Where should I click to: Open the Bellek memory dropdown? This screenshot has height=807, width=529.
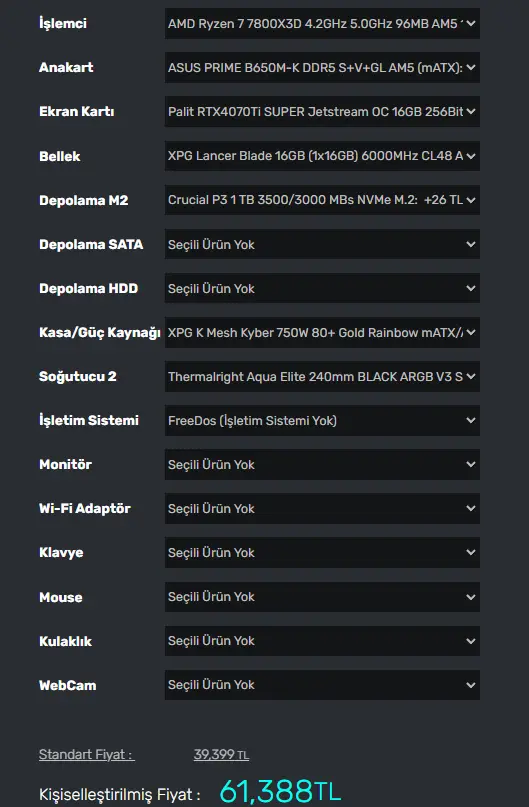click(322, 155)
